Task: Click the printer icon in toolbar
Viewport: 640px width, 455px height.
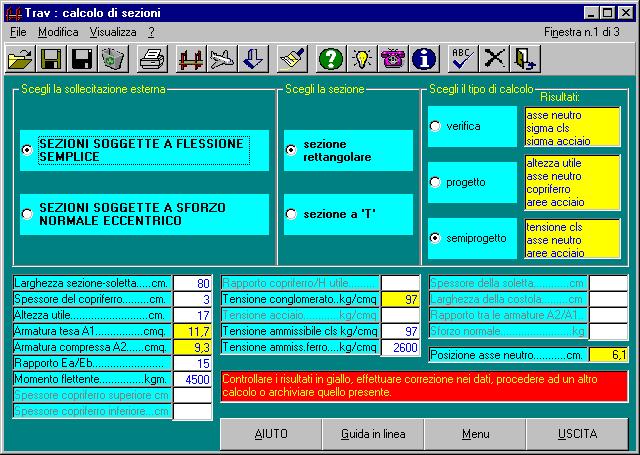Action: 152,58
